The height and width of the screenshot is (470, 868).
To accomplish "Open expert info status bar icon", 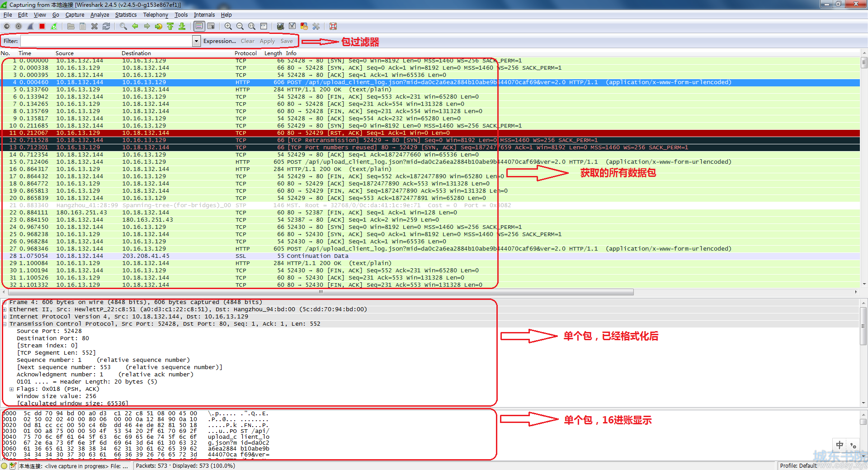I will click(x=4, y=465).
